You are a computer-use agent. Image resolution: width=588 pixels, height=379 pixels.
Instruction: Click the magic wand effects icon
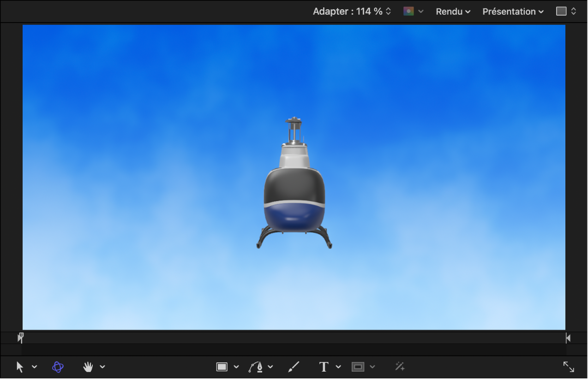(x=400, y=367)
